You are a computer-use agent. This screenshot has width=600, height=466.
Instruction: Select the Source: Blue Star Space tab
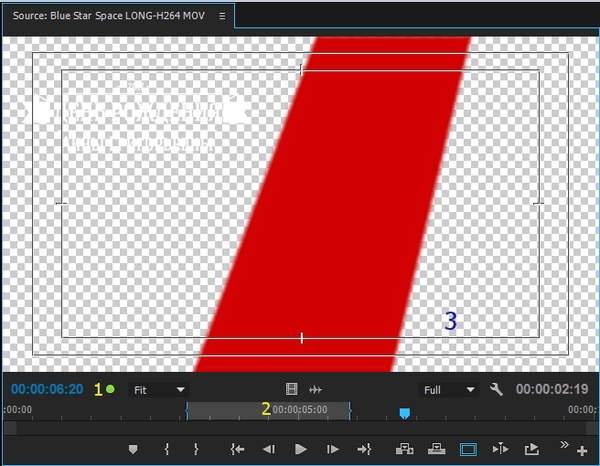[109, 16]
